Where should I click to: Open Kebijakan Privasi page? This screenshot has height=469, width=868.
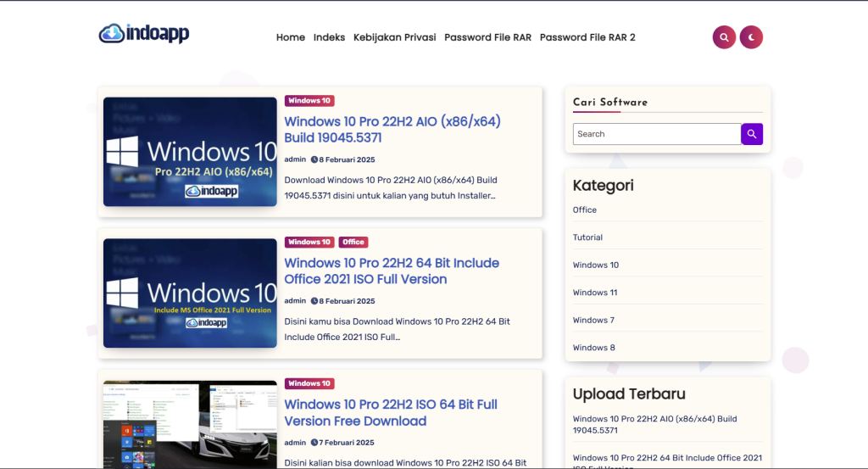[394, 37]
